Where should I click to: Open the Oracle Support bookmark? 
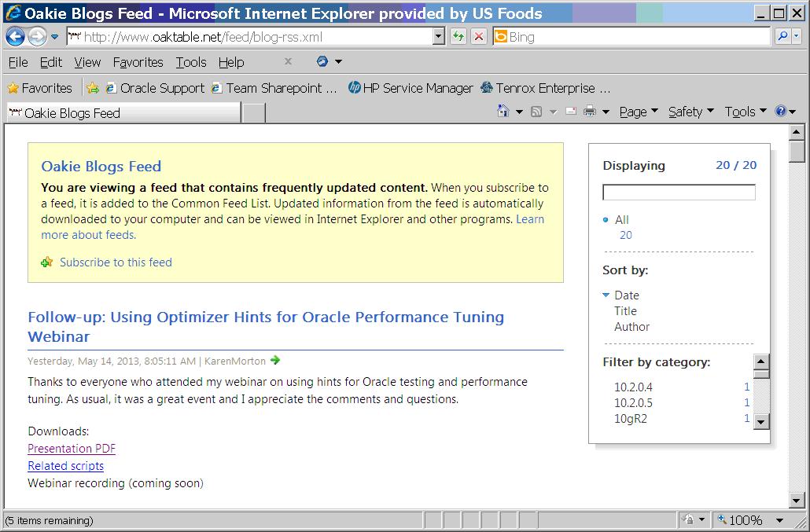pyautogui.click(x=155, y=88)
